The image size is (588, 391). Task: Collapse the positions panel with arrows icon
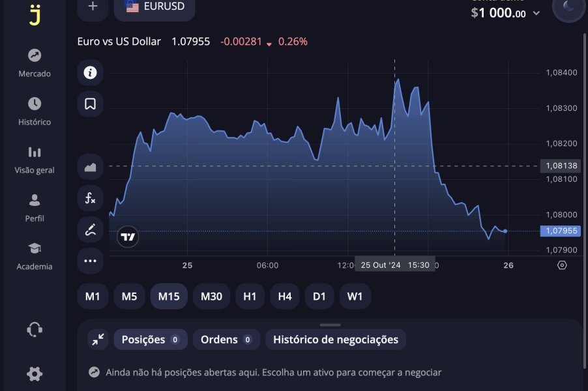(98, 339)
